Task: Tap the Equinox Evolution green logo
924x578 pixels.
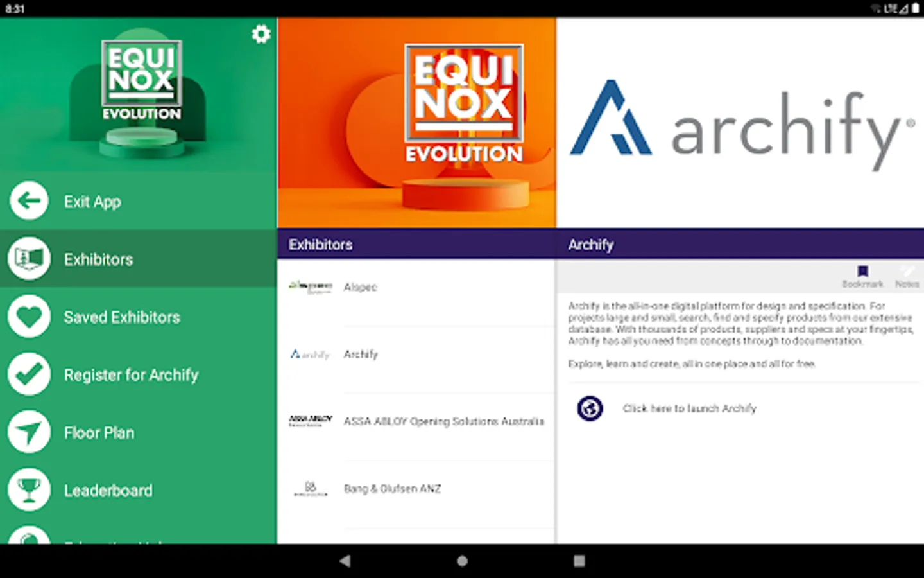Action: coord(142,81)
